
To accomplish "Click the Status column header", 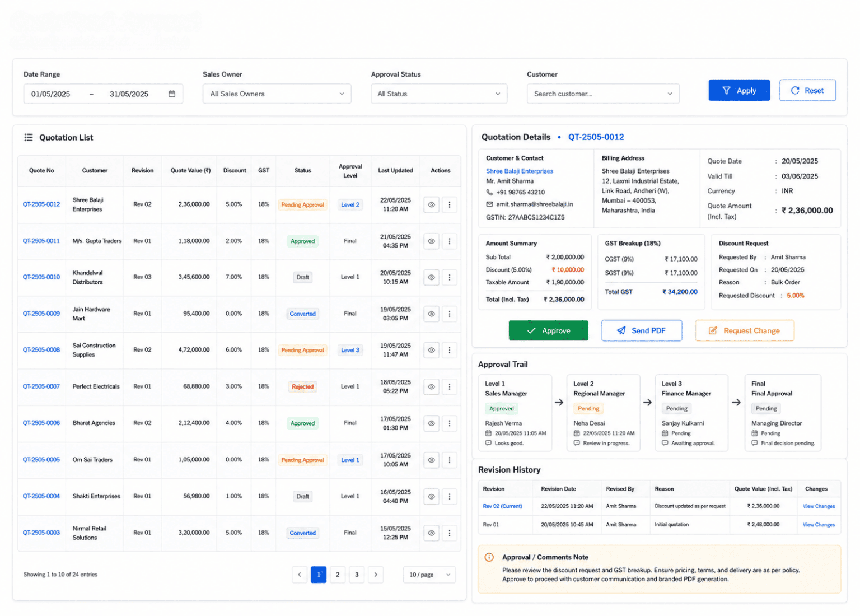I will pyautogui.click(x=303, y=170).
